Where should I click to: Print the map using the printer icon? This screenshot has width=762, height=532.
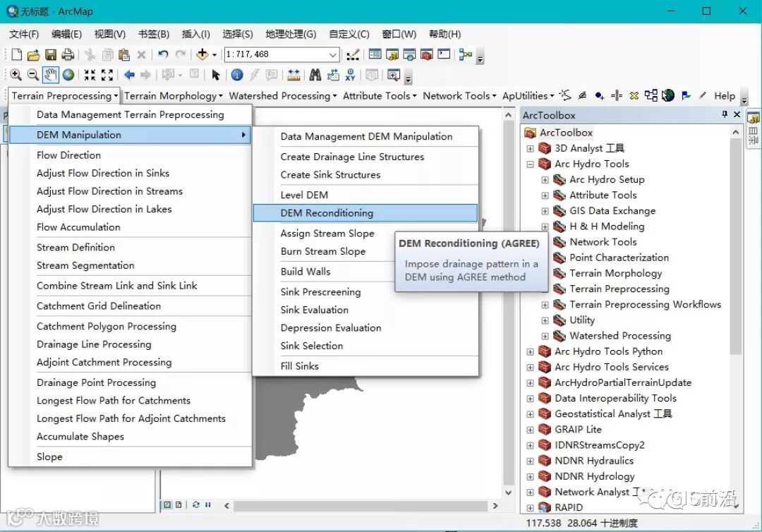[68, 54]
